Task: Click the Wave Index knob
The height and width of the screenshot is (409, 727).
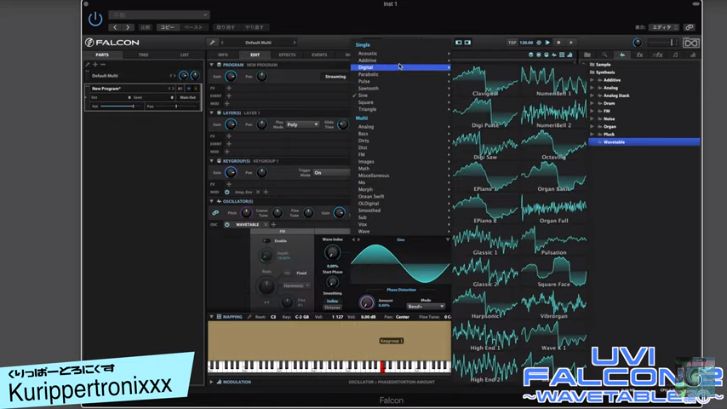Action: tap(332, 253)
